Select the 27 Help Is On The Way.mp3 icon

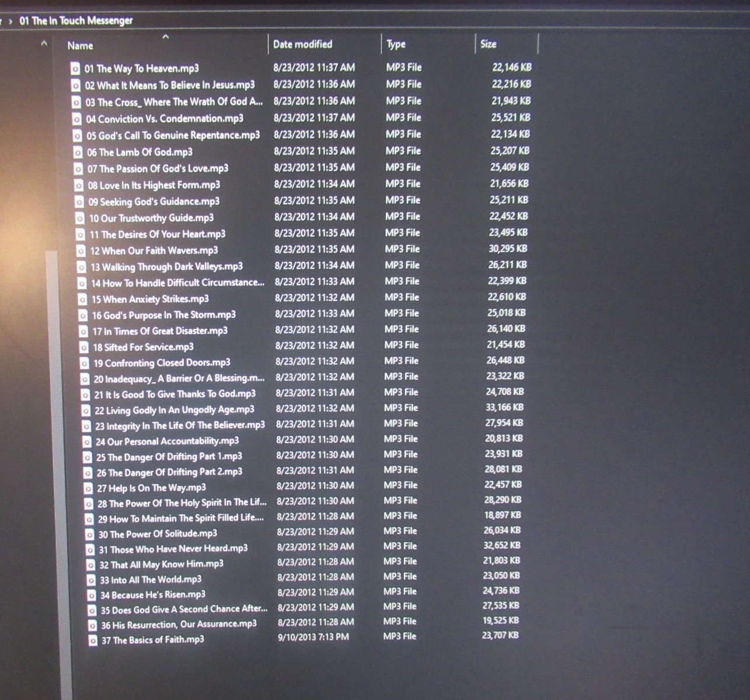pyautogui.click(x=88, y=488)
